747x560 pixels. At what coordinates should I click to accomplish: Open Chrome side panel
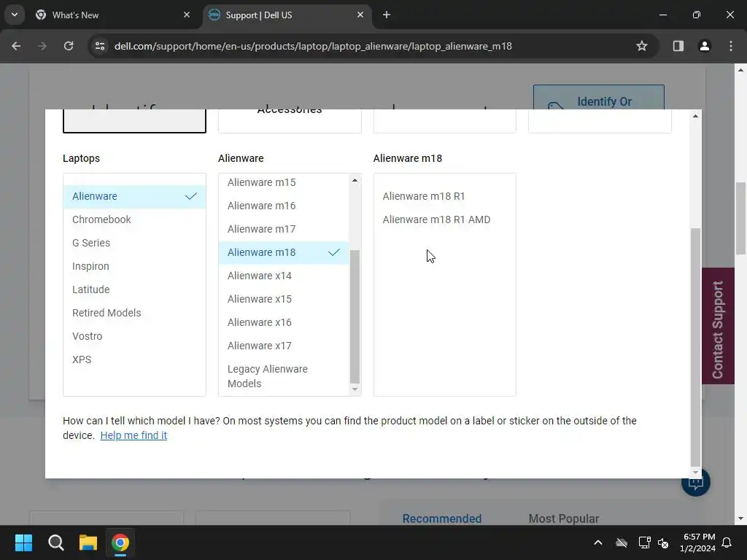pos(678,46)
